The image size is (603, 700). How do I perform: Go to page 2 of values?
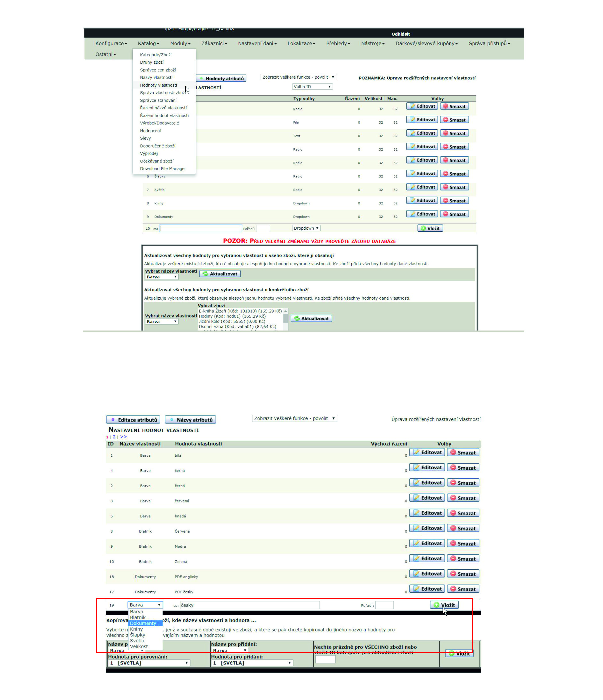[x=114, y=437]
